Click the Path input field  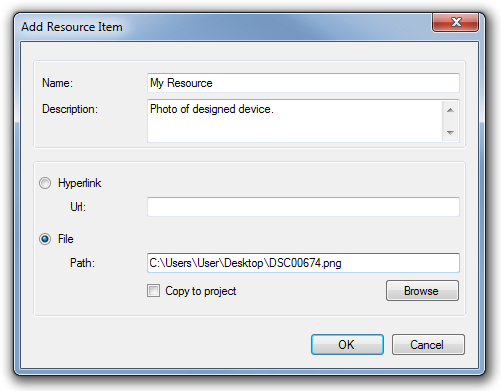point(303,263)
